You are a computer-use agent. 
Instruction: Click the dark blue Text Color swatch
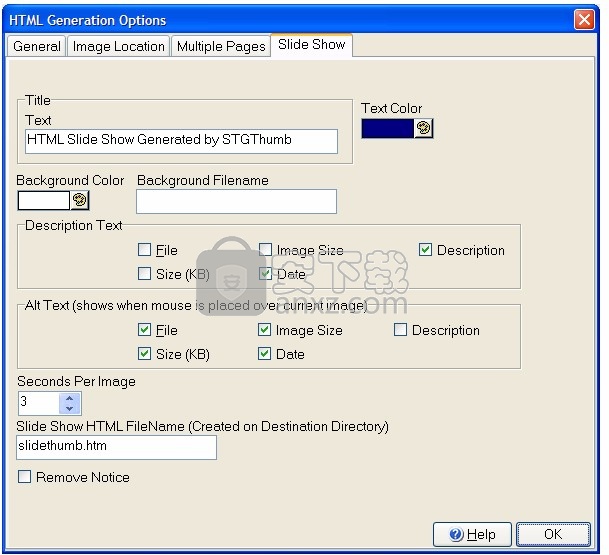(x=387, y=128)
